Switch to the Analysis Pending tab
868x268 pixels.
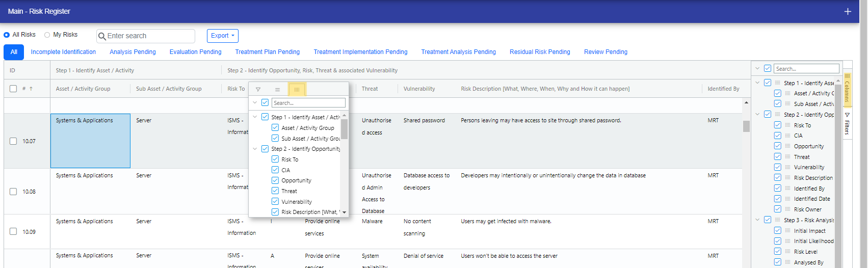(x=133, y=52)
